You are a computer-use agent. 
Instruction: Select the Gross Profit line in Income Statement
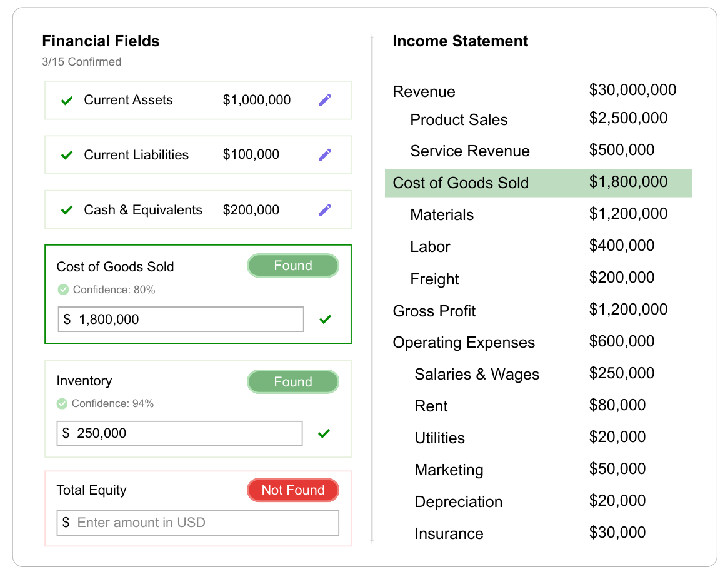(x=434, y=311)
